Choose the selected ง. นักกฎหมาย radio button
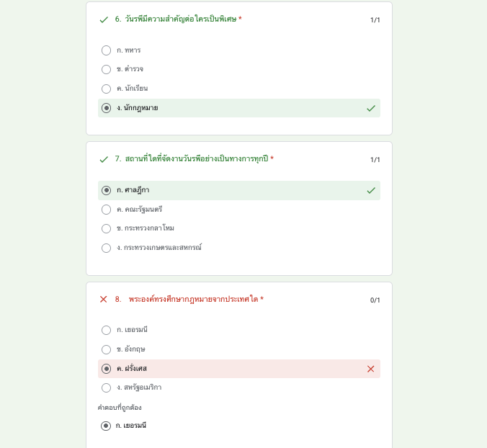Viewport: 487px width, 448px height. [107, 108]
